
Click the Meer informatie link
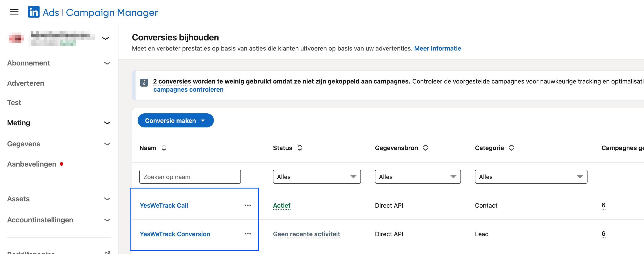[x=437, y=48]
